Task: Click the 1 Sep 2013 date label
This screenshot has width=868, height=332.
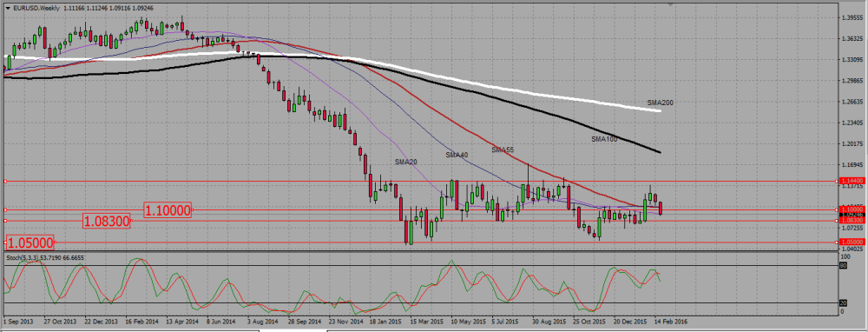Action: point(17,321)
